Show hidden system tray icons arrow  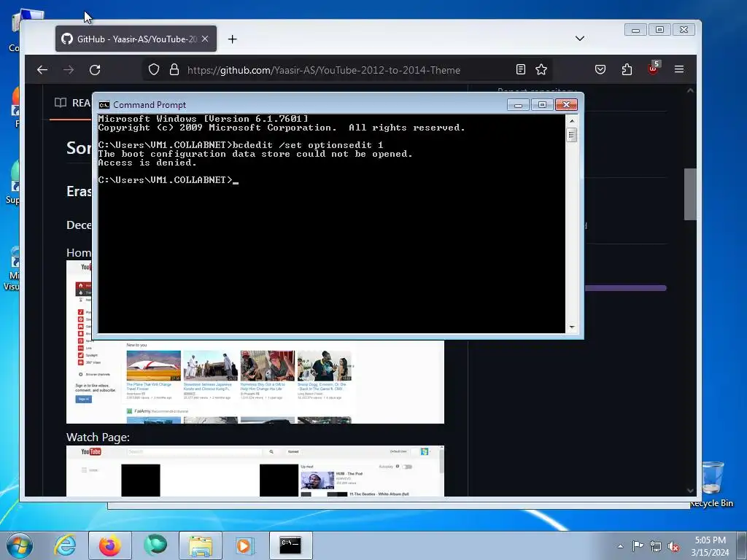620,546
